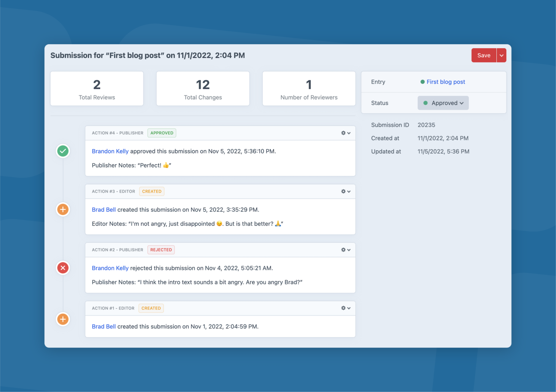The height and width of the screenshot is (392, 556).
Task: Open the gear settings menu on Action #1
Action: coord(345,308)
